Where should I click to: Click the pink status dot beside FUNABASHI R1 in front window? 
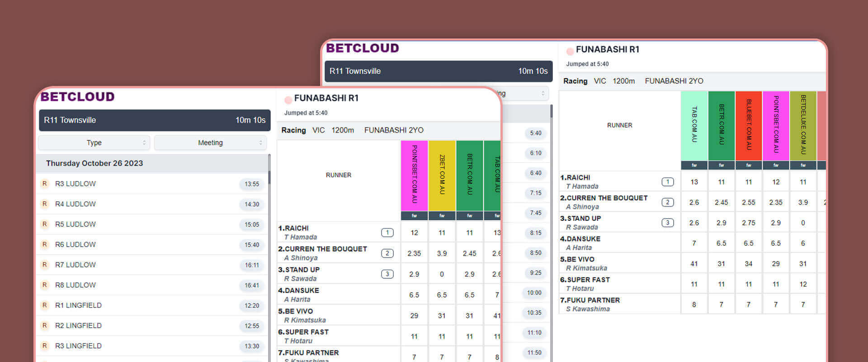[288, 100]
